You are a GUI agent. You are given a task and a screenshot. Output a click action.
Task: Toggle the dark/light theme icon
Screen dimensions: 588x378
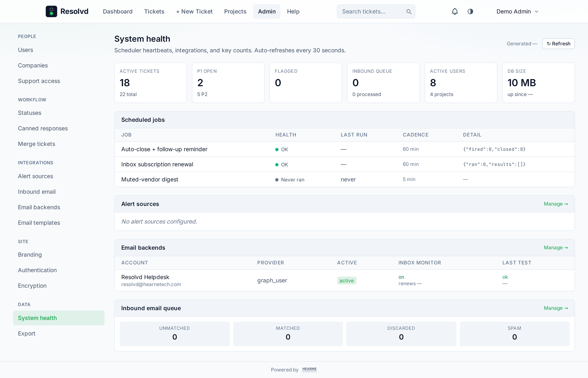[x=470, y=11]
